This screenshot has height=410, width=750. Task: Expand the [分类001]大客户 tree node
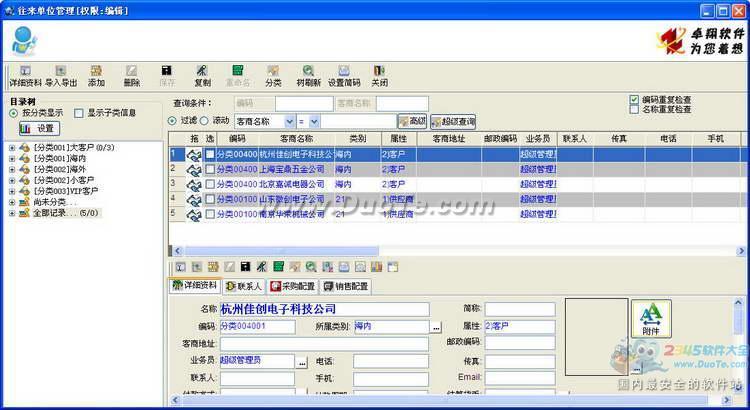pyautogui.click(x=12, y=148)
